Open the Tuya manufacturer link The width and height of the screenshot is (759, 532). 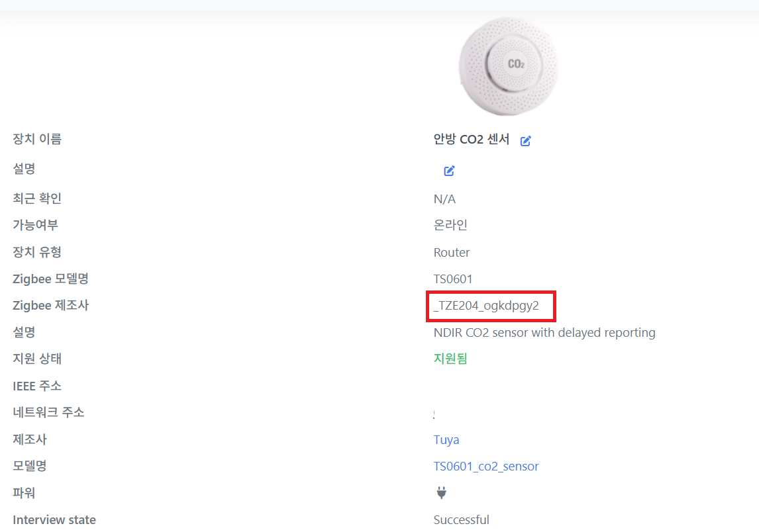pyautogui.click(x=446, y=439)
